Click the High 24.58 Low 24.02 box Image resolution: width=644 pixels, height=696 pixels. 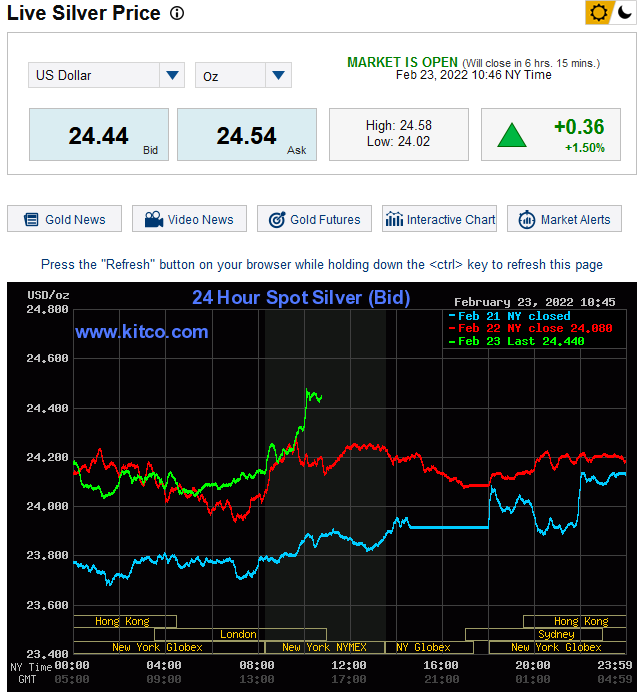[x=399, y=134]
